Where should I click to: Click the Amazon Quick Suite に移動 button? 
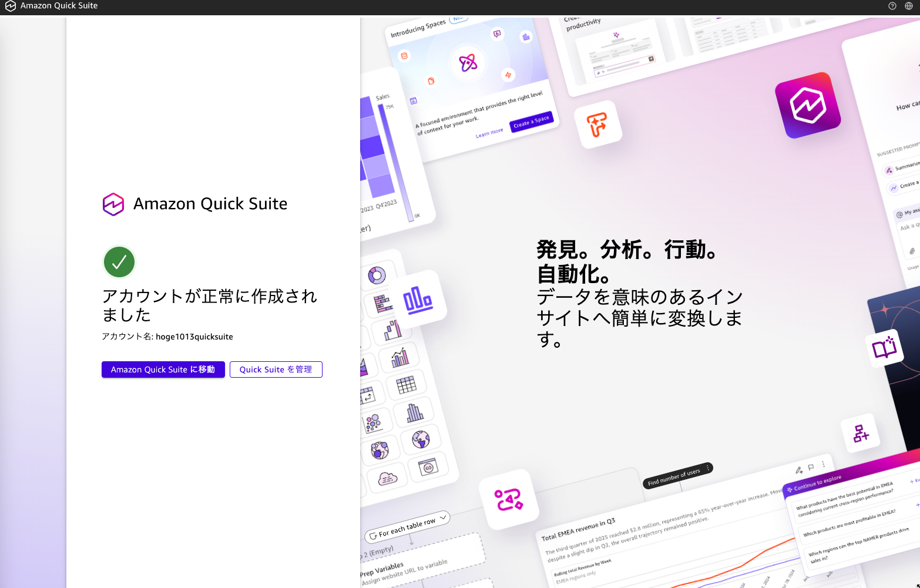coord(163,369)
